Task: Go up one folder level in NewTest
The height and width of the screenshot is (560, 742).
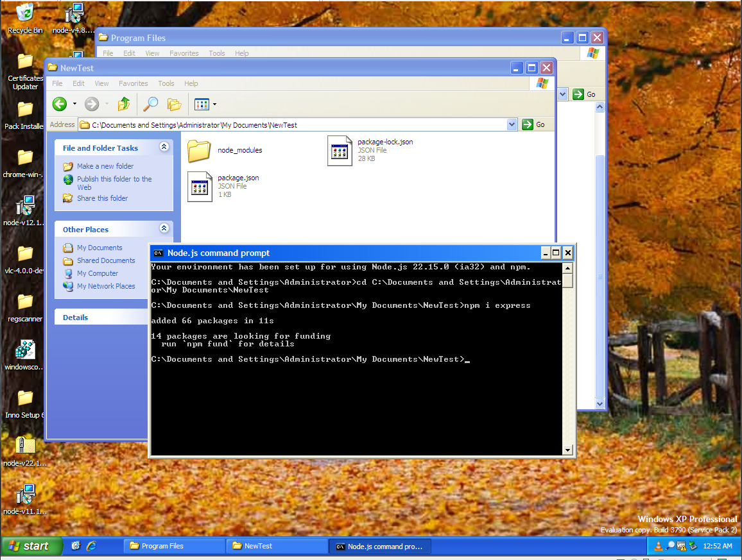Action: (124, 104)
